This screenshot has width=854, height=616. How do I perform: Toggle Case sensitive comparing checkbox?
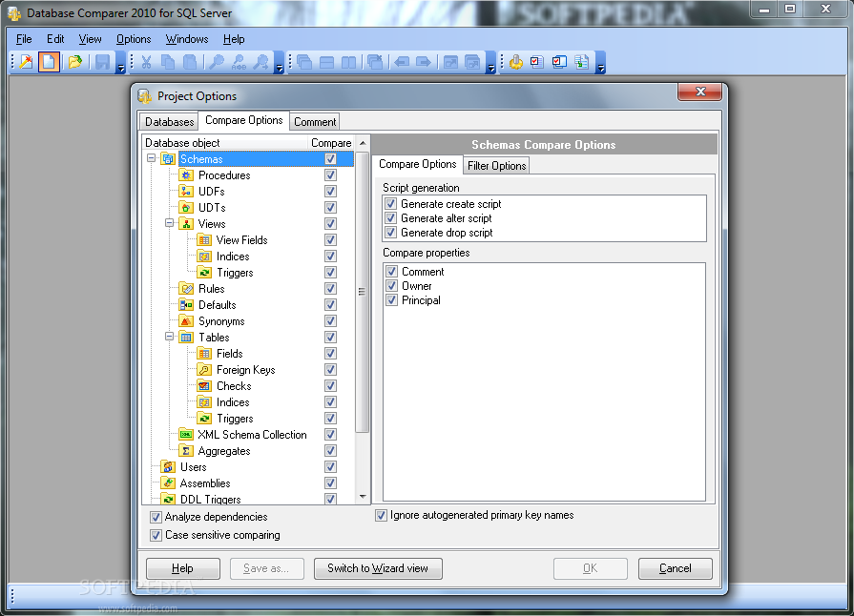pyautogui.click(x=156, y=536)
